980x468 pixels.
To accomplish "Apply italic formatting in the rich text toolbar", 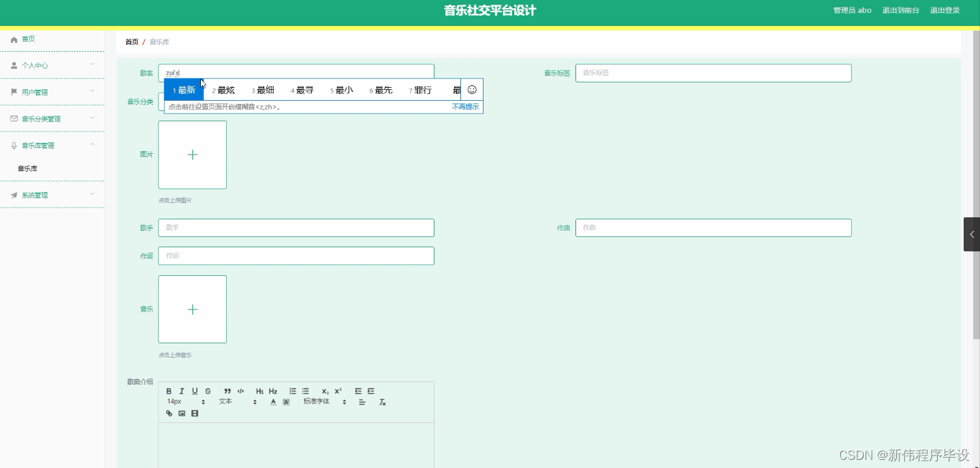I will coord(181,390).
